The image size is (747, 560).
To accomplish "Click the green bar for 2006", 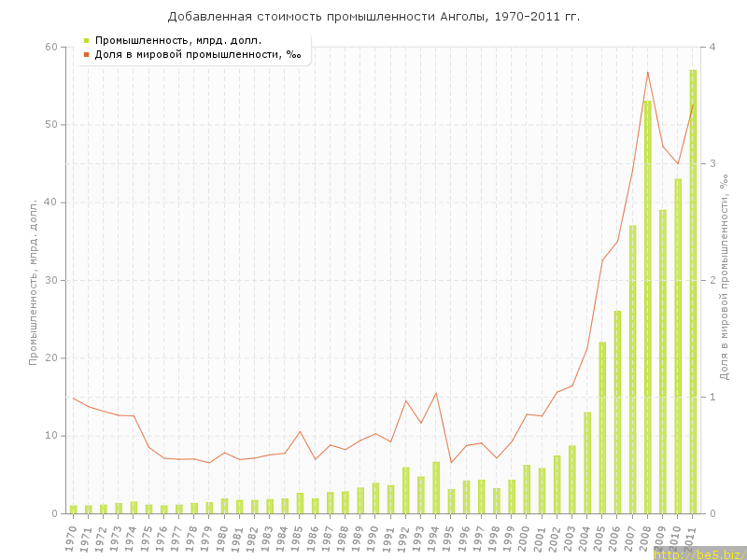I will (x=617, y=412).
